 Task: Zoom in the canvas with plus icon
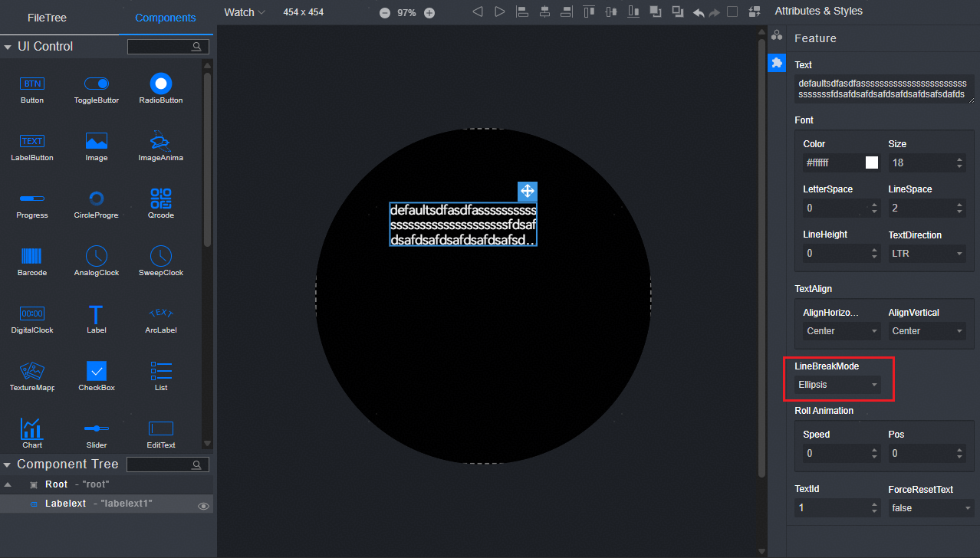pyautogui.click(x=429, y=13)
